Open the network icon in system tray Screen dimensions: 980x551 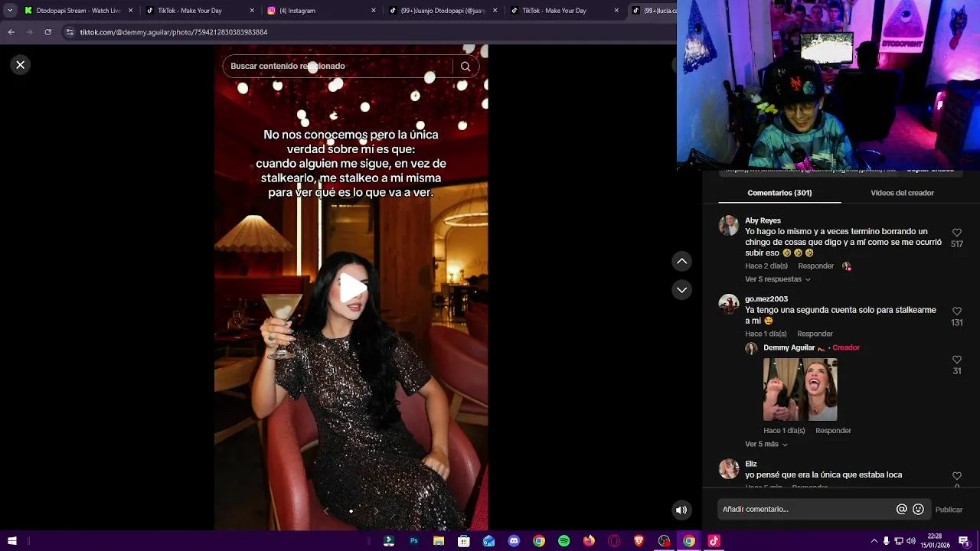point(899,541)
